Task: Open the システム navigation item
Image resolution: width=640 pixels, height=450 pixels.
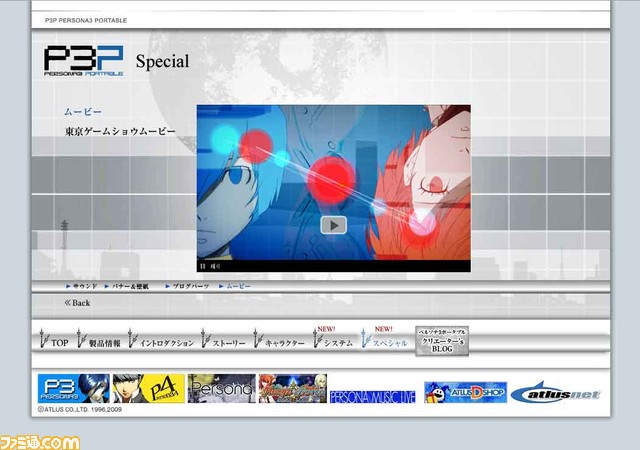Action: 333,339
